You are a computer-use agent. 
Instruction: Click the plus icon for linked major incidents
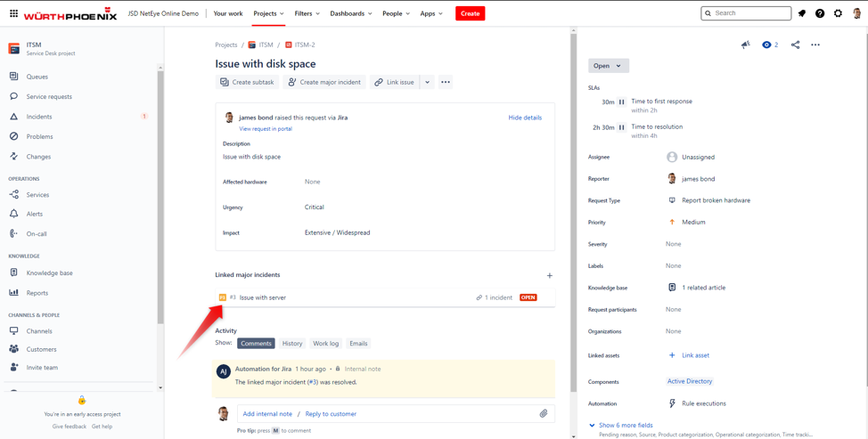click(550, 275)
